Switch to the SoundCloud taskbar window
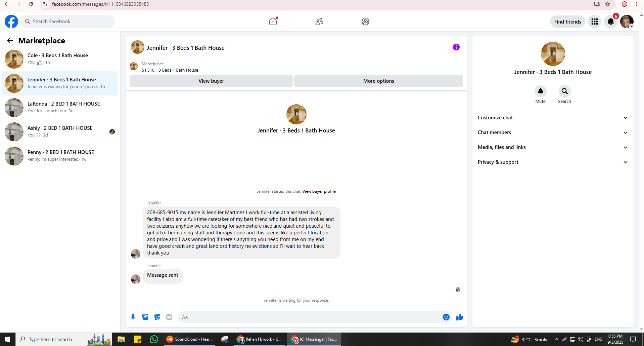 190,339
